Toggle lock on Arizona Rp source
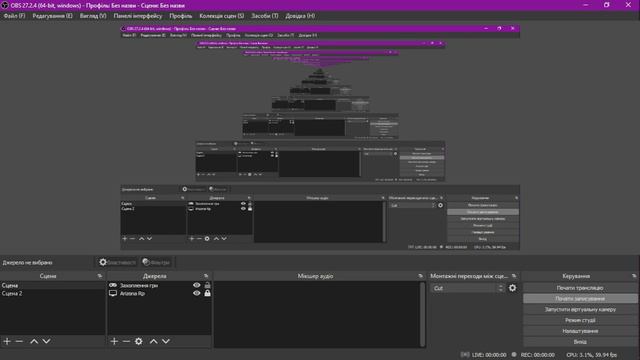 tap(207, 293)
